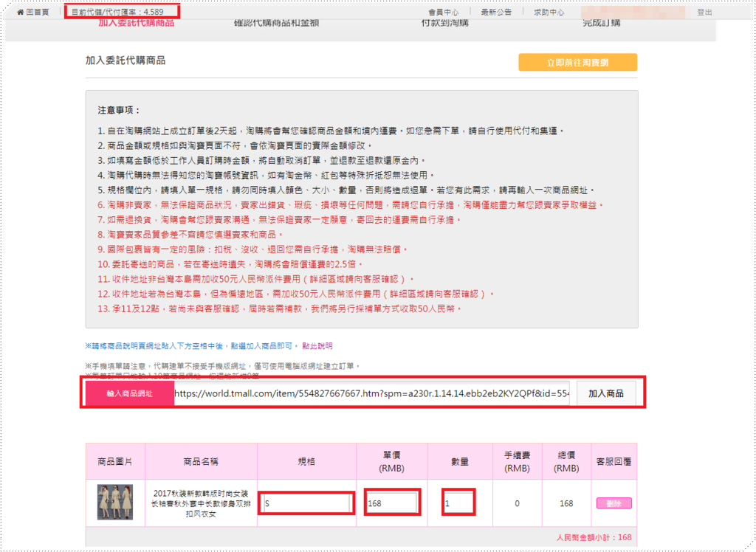The height and width of the screenshot is (552, 756).
Task: Click the 規格 column header
Action: click(306, 461)
